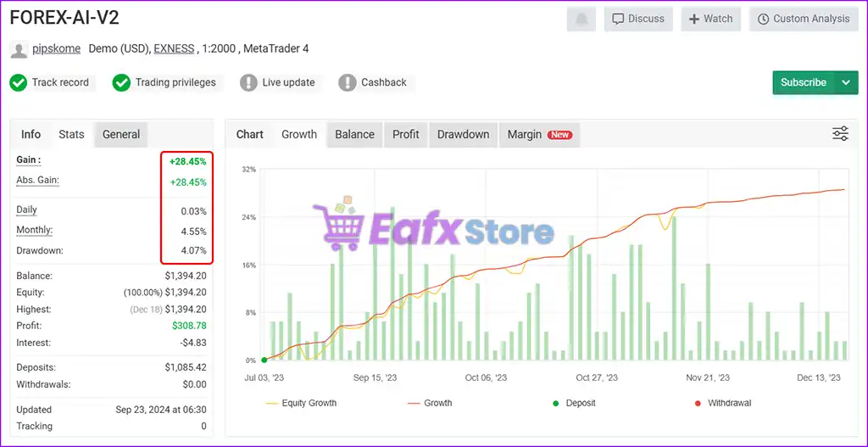This screenshot has width=868, height=447.
Task: Click the pipskome user avatar icon
Action: tap(19, 49)
